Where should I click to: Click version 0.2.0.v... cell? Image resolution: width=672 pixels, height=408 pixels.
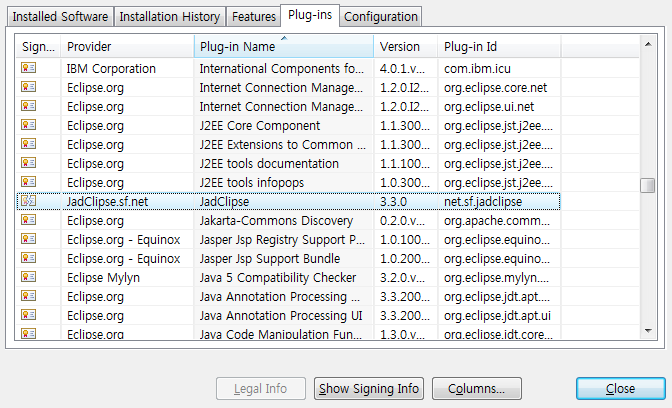(x=402, y=221)
